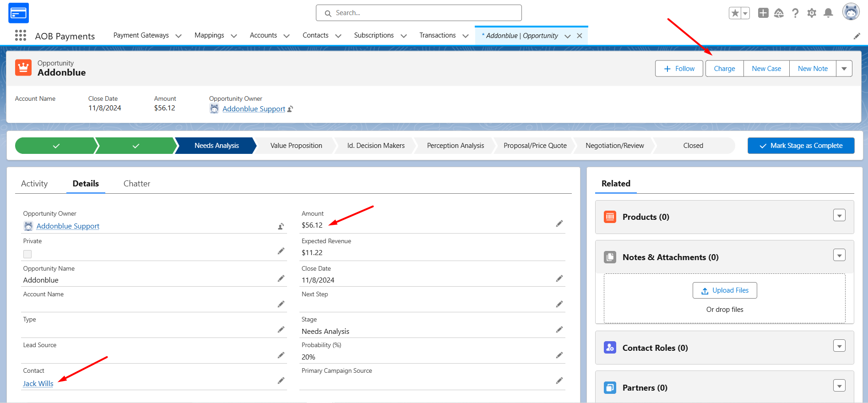
Task: Click the Favorites star icon
Action: coord(735,13)
